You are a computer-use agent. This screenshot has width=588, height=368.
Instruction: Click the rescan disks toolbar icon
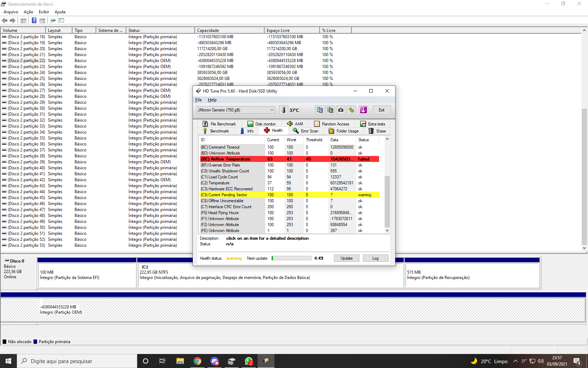[53, 21]
